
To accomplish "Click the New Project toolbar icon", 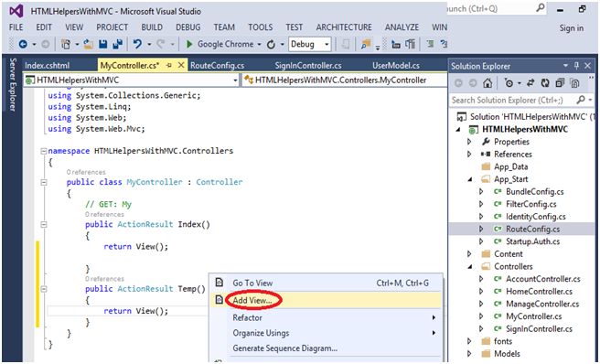I will 66,45.
